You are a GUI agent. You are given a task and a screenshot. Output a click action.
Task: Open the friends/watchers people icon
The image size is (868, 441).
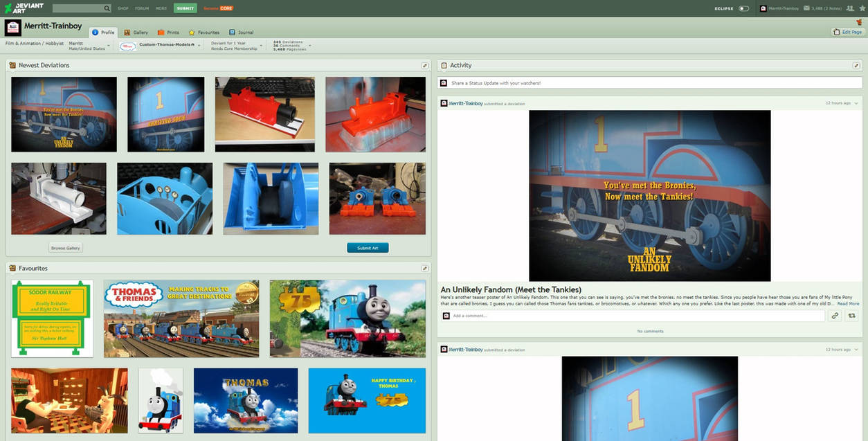(x=850, y=8)
